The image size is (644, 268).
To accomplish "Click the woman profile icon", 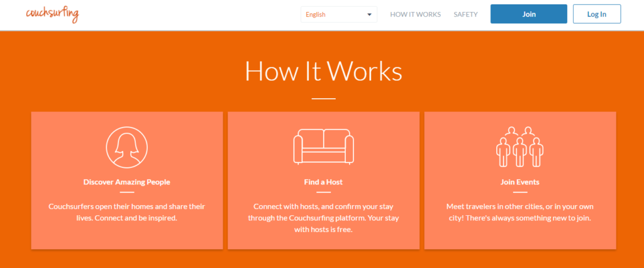I will [x=126, y=147].
